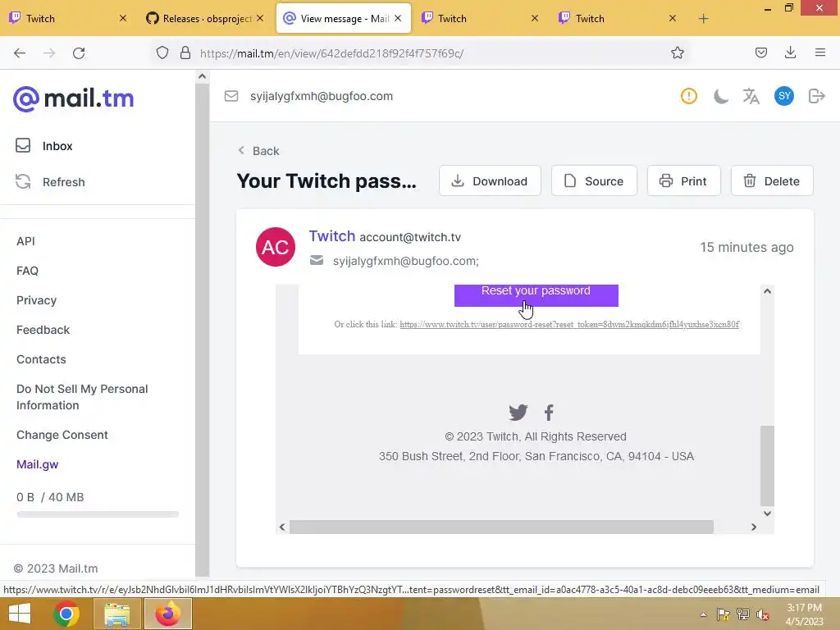The image size is (840, 630).
Task: Click the orange warning alert icon
Action: pyautogui.click(x=688, y=97)
